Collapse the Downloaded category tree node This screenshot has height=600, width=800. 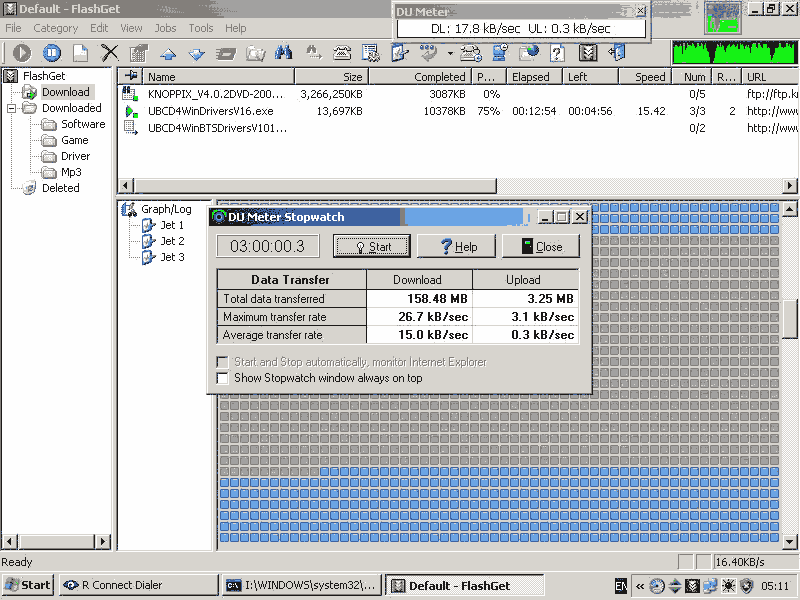12,108
